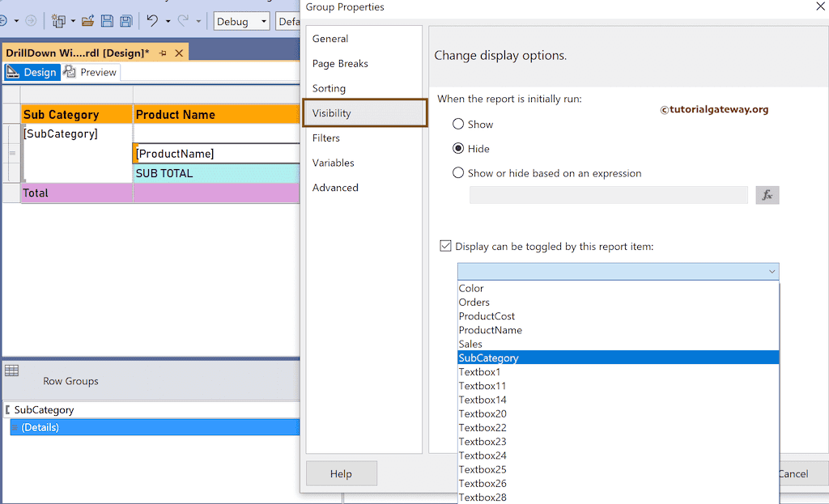Open a file using the folder icon
Image resolution: width=829 pixels, height=504 pixels.
(88, 21)
